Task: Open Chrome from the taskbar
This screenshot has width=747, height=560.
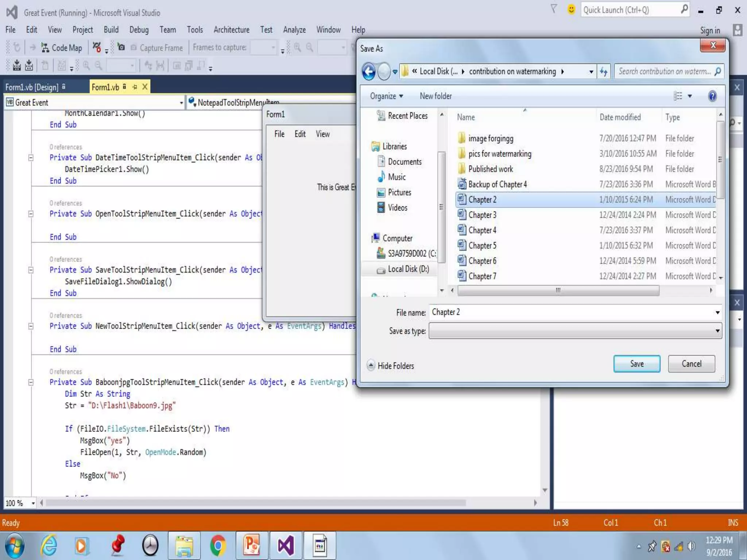Action: [x=218, y=546]
